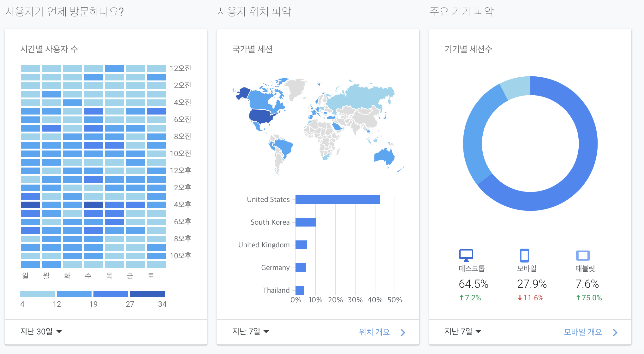Click the South Korea bar in chart
644x354 pixels.
[306, 222]
